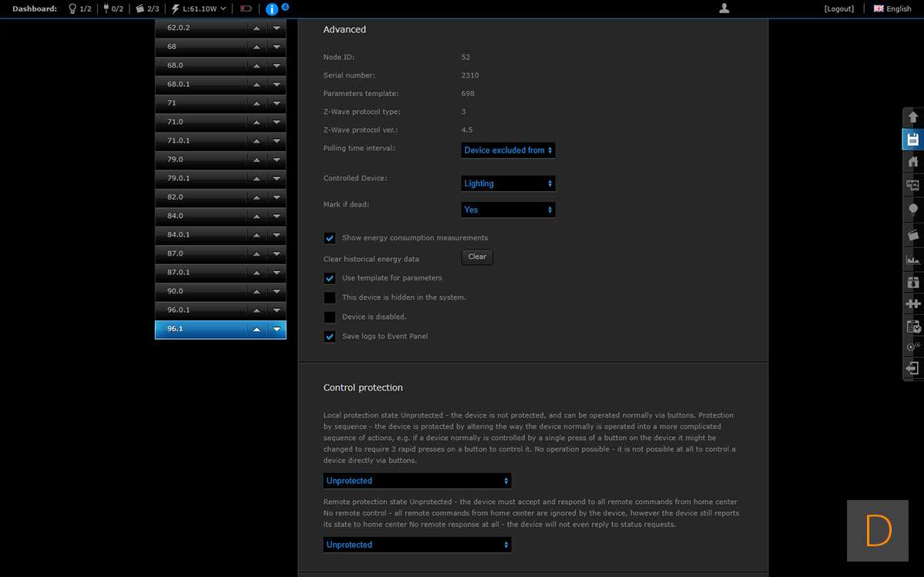924x577 pixels.
Task: Open the energy chart panel icon
Action: 913,260
